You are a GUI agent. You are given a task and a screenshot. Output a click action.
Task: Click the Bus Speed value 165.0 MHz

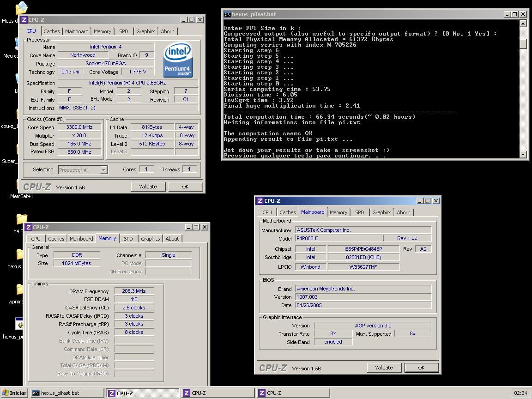[x=79, y=144]
